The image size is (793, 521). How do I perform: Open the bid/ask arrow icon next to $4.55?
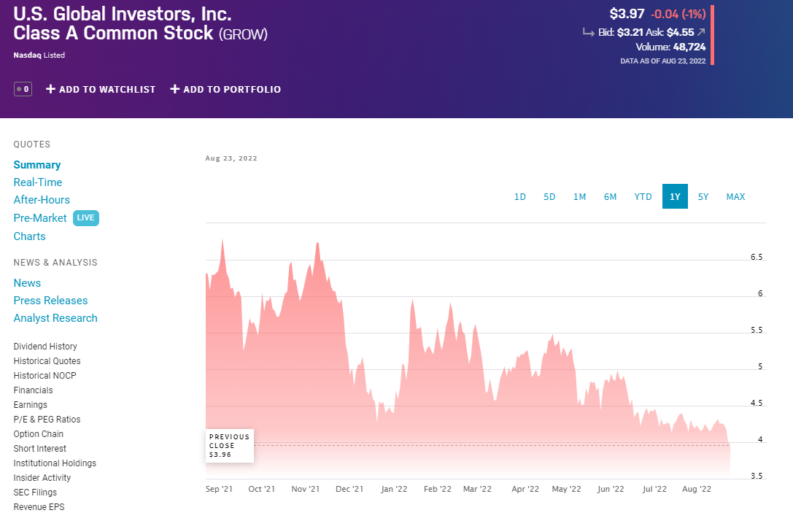(701, 32)
